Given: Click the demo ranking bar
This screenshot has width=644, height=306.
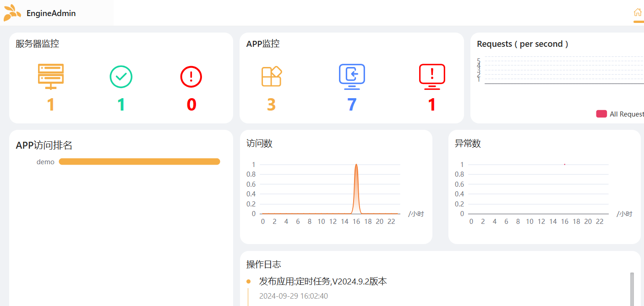Looking at the screenshot, I should 139,161.
